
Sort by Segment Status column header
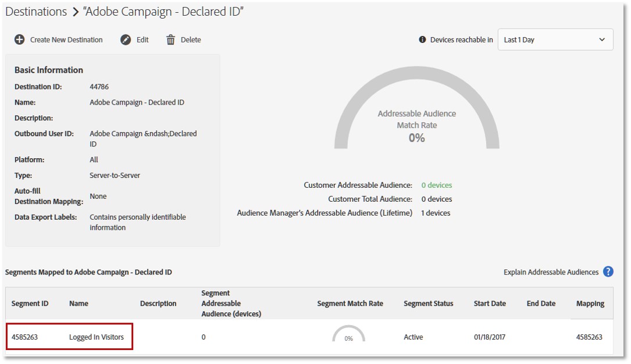pos(428,304)
